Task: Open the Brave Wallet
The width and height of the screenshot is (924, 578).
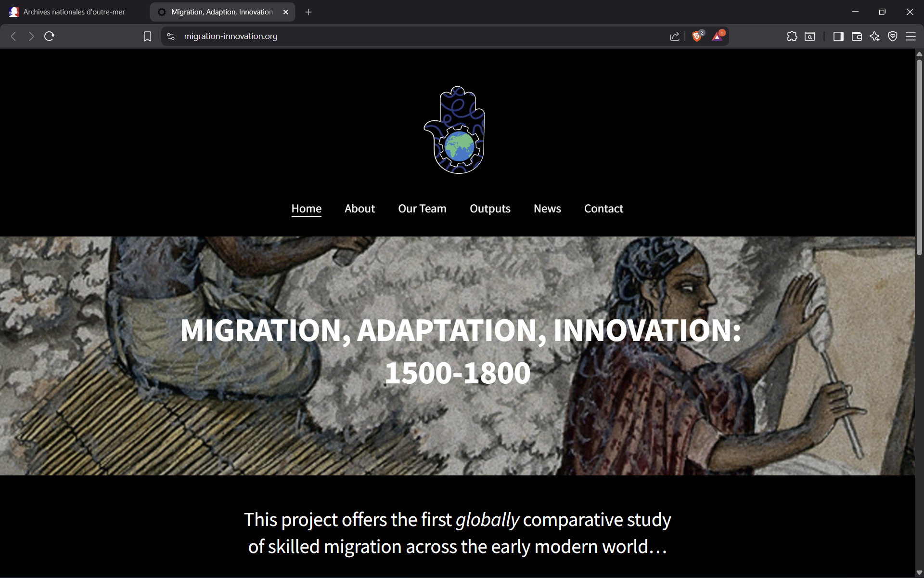Action: point(857,36)
